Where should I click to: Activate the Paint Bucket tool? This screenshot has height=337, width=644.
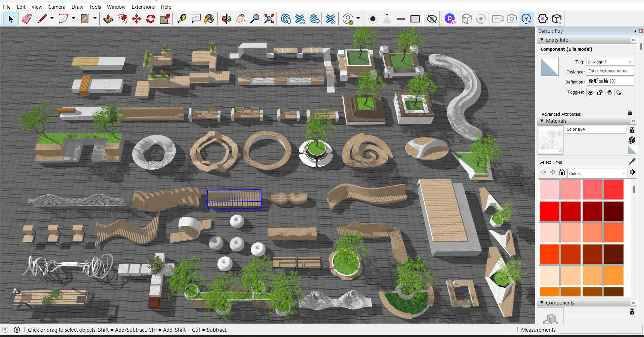[x=209, y=19]
